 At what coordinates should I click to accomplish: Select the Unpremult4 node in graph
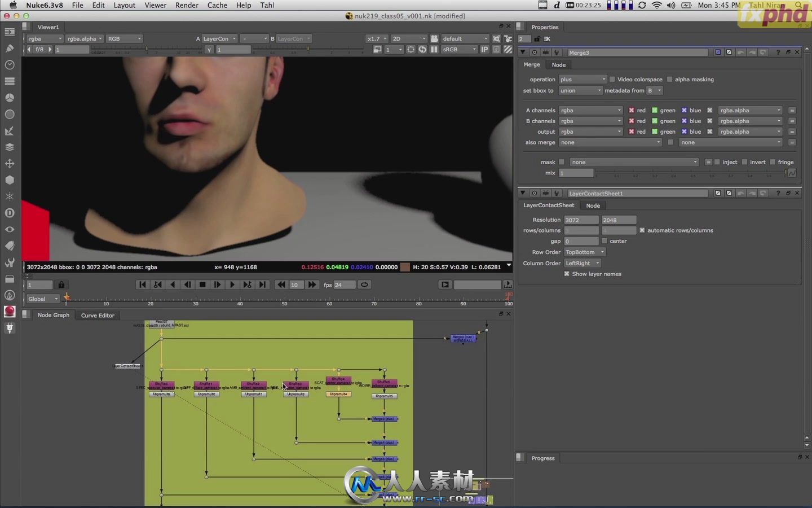click(338, 394)
